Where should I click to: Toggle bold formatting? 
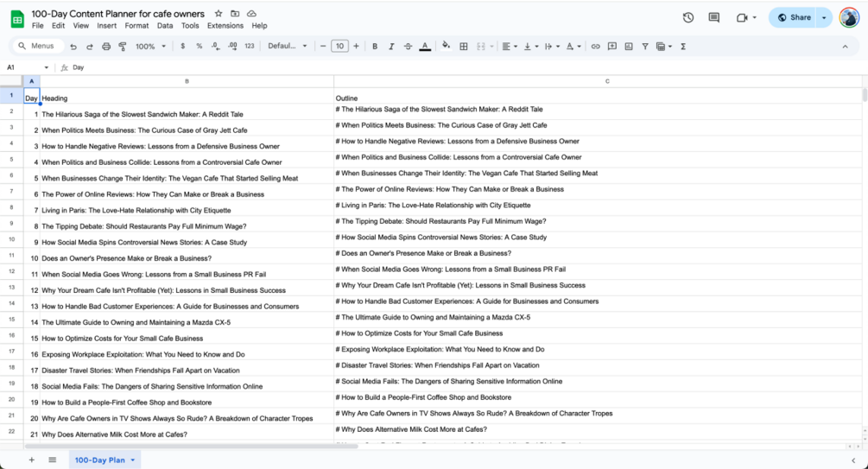[375, 47]
